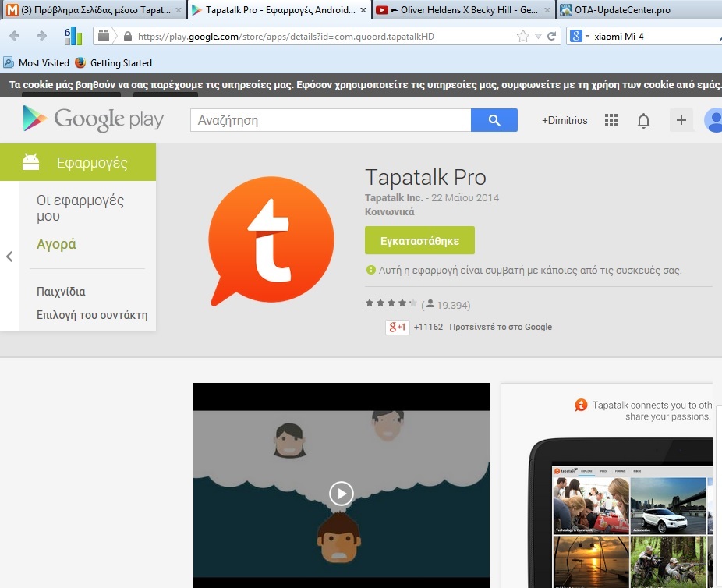722x588 pixels.
Task: Reload the page with the refresh icon
Action: click(x=551, y=36)
